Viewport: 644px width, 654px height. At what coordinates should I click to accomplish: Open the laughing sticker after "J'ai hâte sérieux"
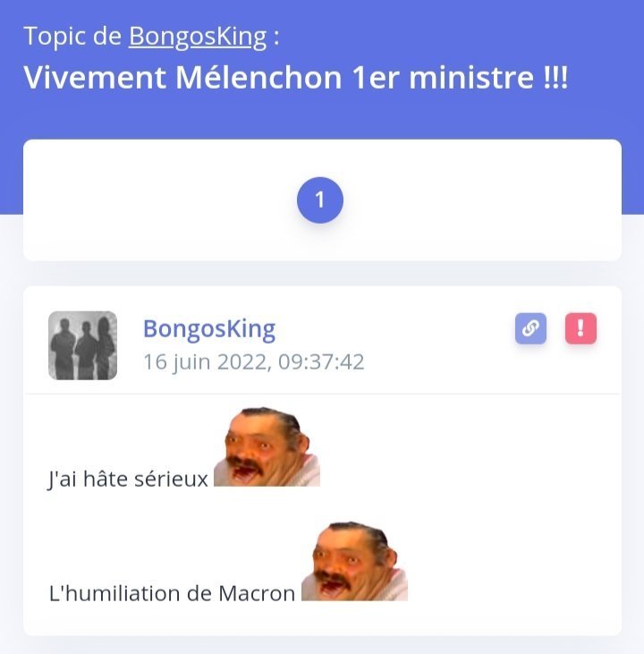point(267,446)
